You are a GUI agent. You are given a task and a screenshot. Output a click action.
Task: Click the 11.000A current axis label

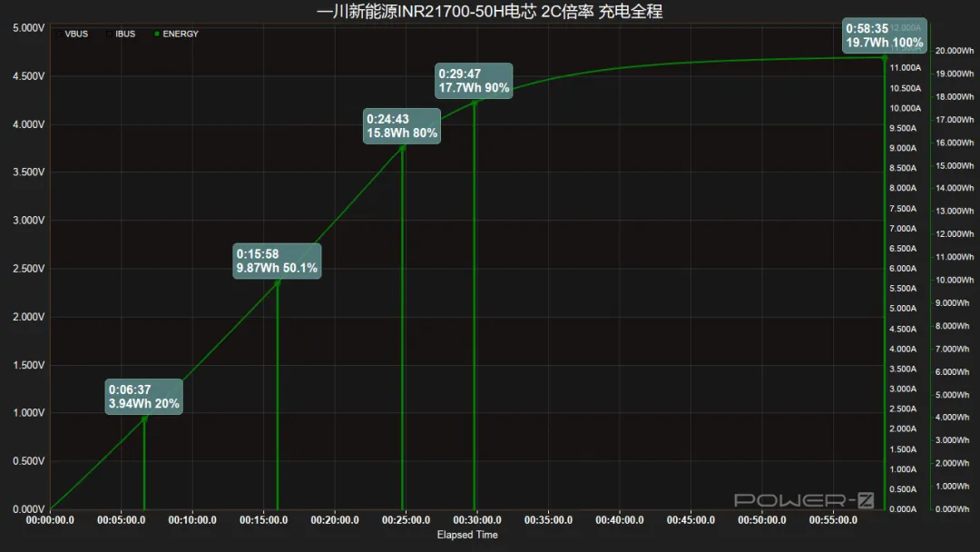pyautogui.click(x=906, y=67)
